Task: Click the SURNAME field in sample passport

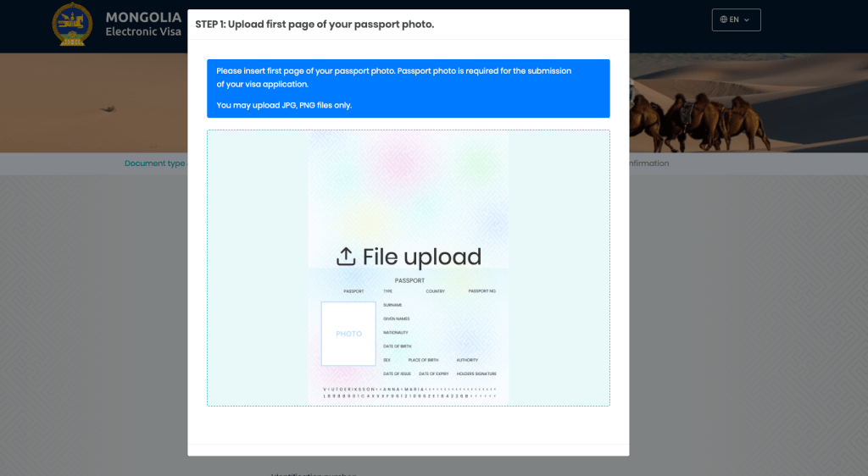Action: click(x=392, y=305)
